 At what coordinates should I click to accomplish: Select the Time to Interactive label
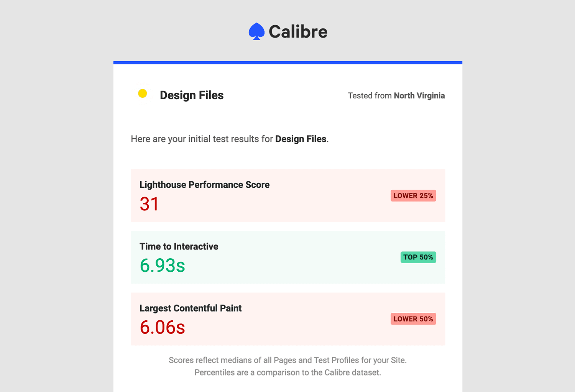[x=179, y=246]
